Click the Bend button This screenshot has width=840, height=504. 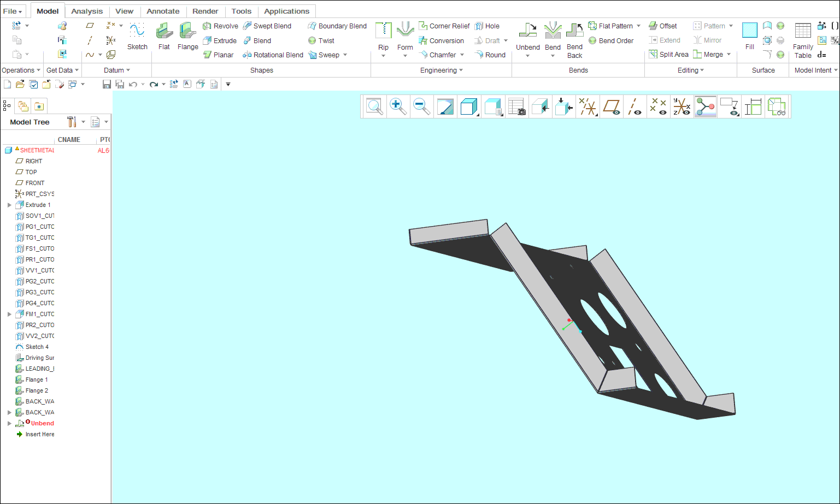[x=553, y=40]
